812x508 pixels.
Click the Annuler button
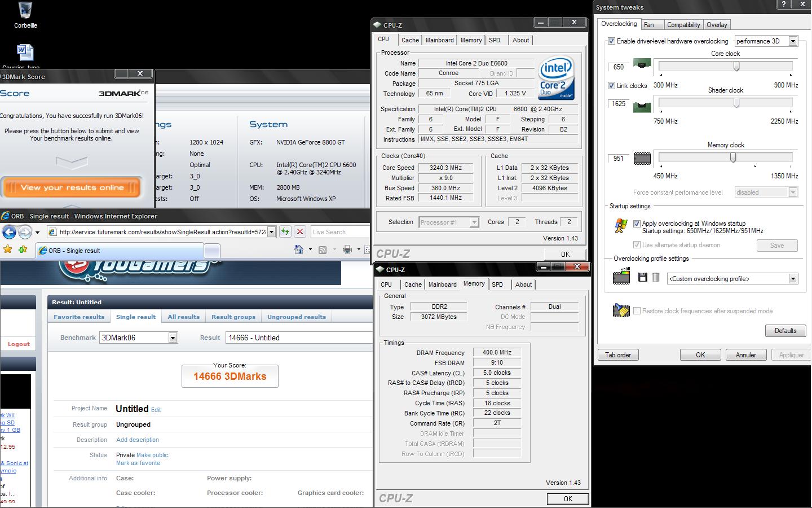(x=745, y=355)
